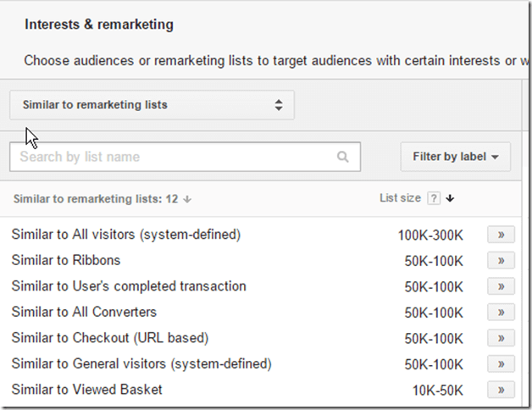Add Similar to User's completed transaction arrow
This screenshot has width=532, height=410.
501,286
